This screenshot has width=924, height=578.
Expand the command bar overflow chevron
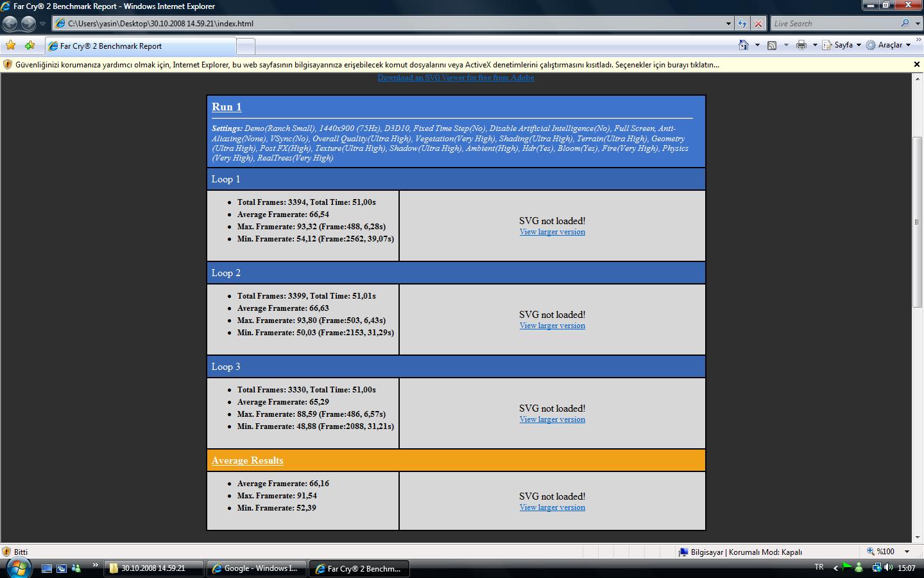(x=918, y=40)
